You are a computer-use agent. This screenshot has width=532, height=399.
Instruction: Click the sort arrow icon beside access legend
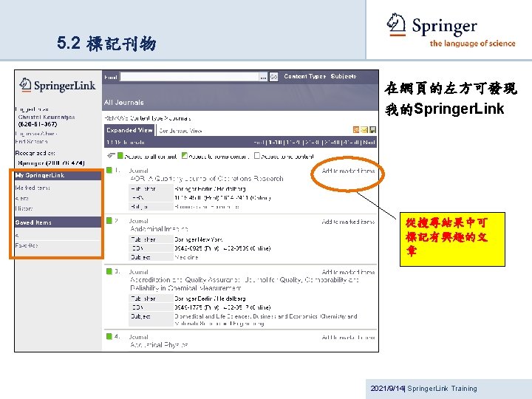point(111,156)
